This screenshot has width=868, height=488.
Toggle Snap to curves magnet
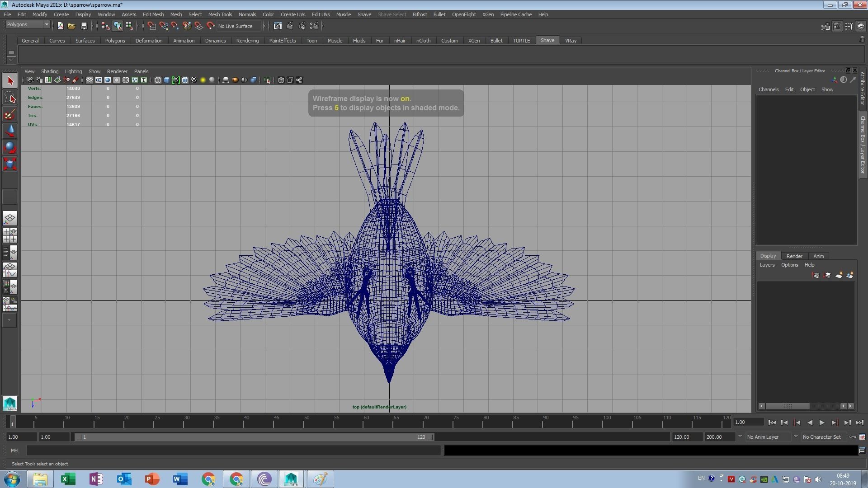[x=163, y=26]
